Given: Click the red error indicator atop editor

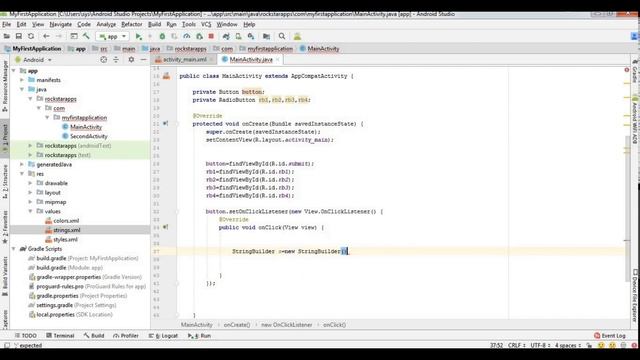Looking at the screenshot, I should [x=627, y=70].
